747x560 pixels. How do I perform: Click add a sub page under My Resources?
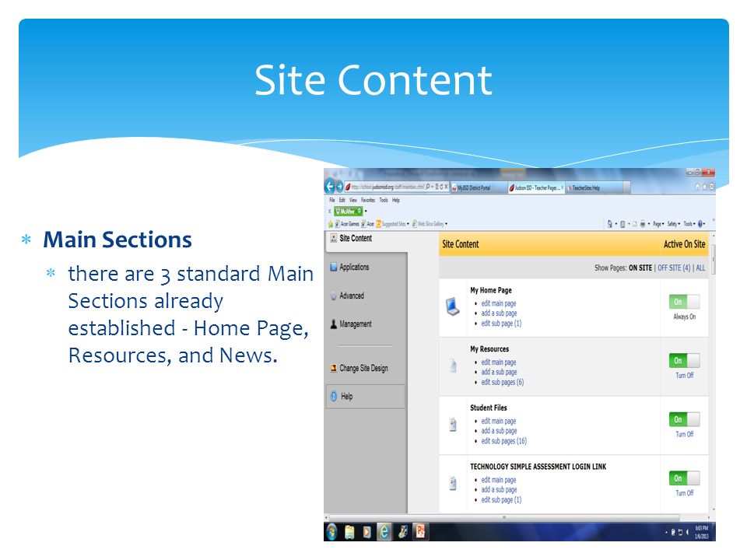499,372
